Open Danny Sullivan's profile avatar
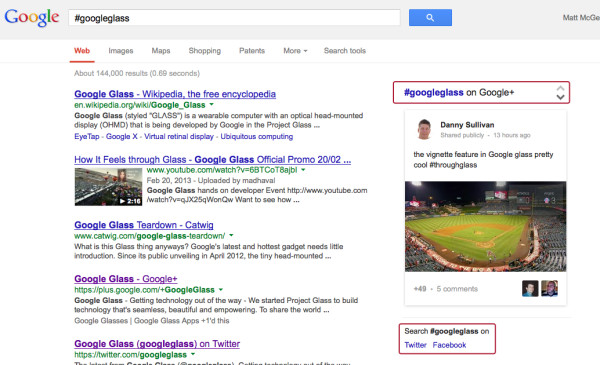 pos(424,129)
